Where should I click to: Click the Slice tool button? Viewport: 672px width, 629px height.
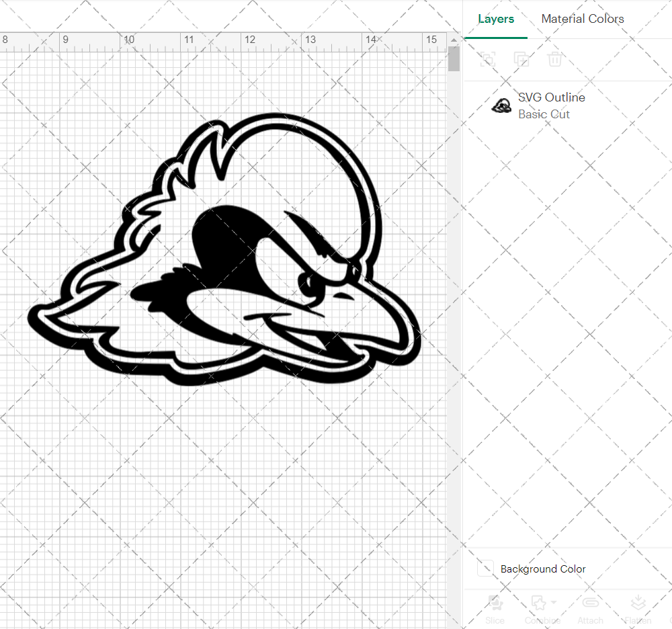coord(495,610)
